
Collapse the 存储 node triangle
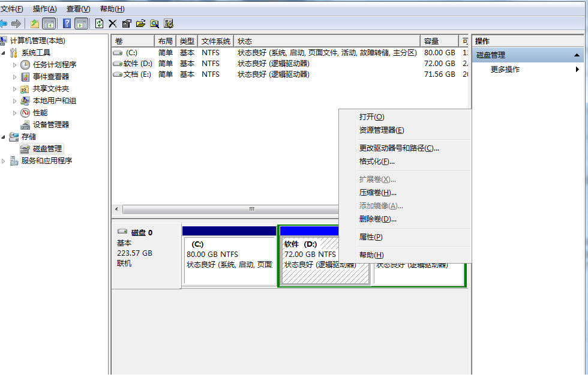4,137
